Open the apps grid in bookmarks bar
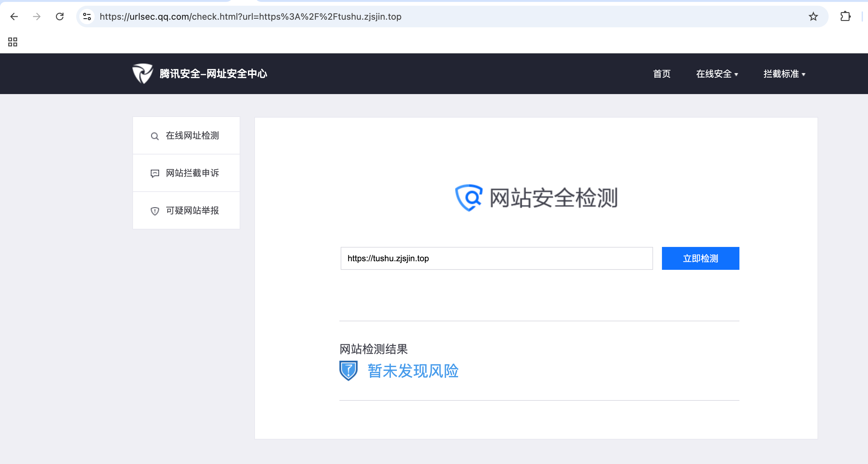 [x=12, y=42]
